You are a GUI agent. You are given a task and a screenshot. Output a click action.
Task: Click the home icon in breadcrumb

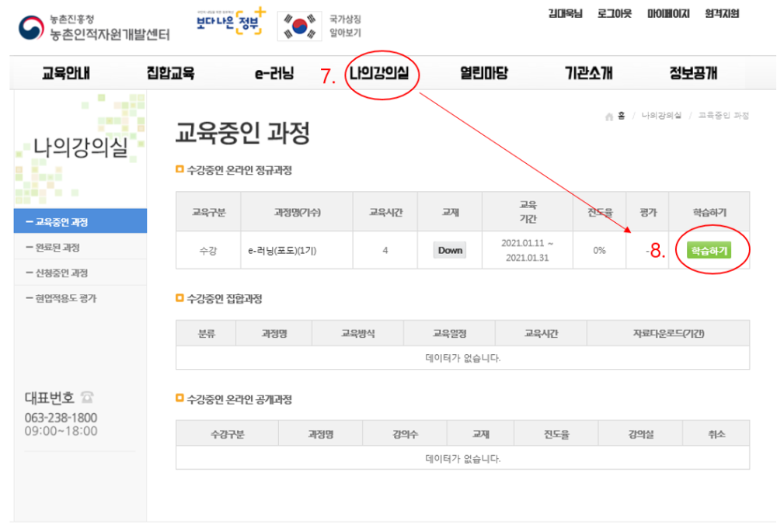(610, 116)
